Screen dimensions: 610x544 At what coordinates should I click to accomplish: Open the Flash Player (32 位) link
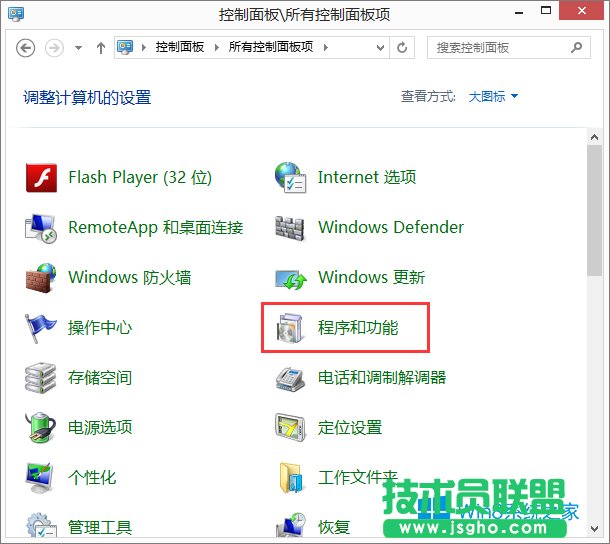point(140,177)
